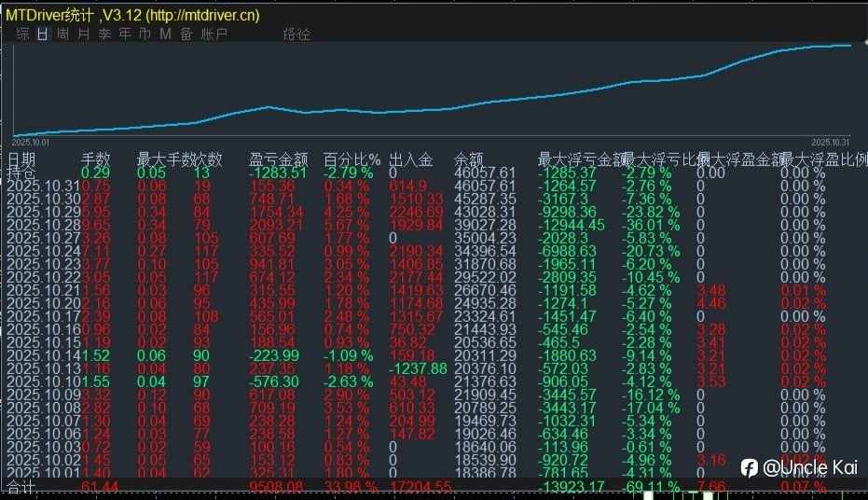The image size is (868, 500).
Task: Select the 2025.10.06 date row
Action: pos(44,434)
